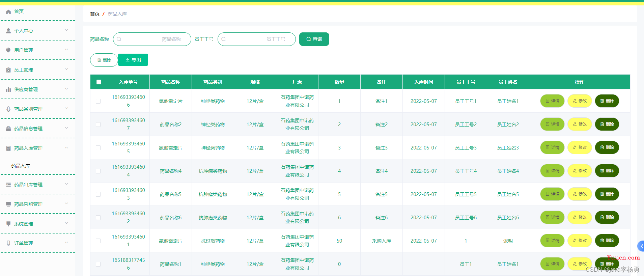Click the bar chart icon next to 供应商管理
The width and height of the screenshot is (644, 276).
8,89
